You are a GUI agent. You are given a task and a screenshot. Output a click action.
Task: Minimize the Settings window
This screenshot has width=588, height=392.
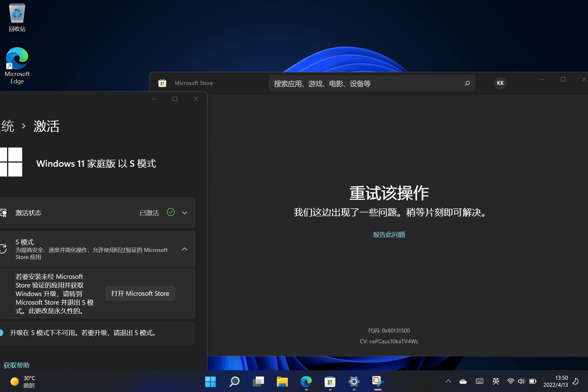[x=154, y=99]
